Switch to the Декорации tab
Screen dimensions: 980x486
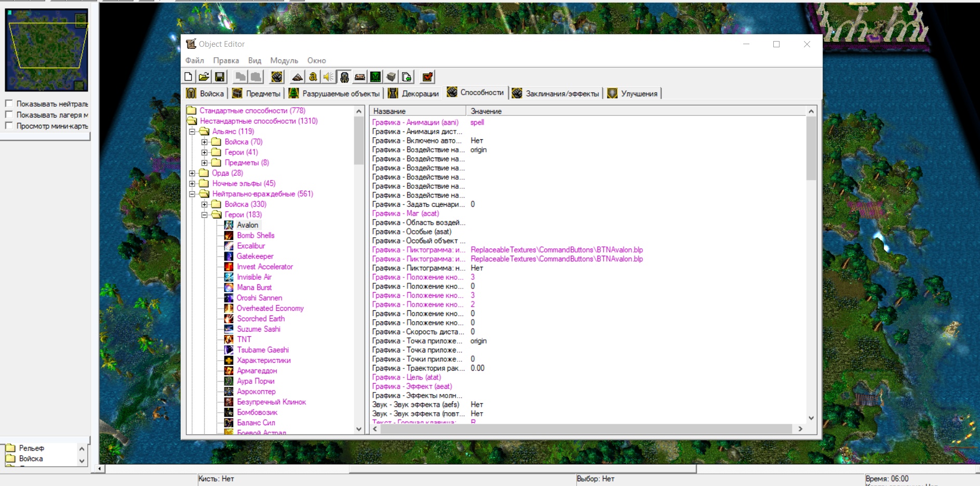[x=414, y=94]
